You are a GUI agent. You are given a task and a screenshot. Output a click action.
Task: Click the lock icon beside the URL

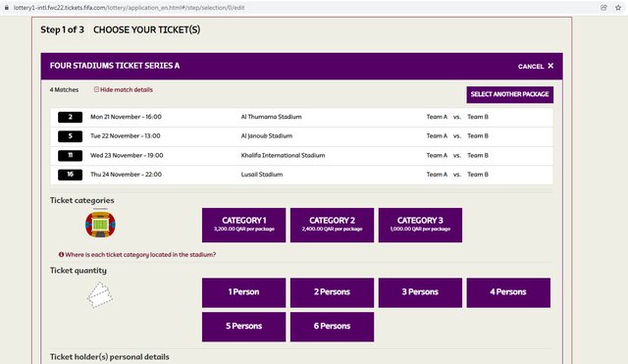(x=7, y=8)
